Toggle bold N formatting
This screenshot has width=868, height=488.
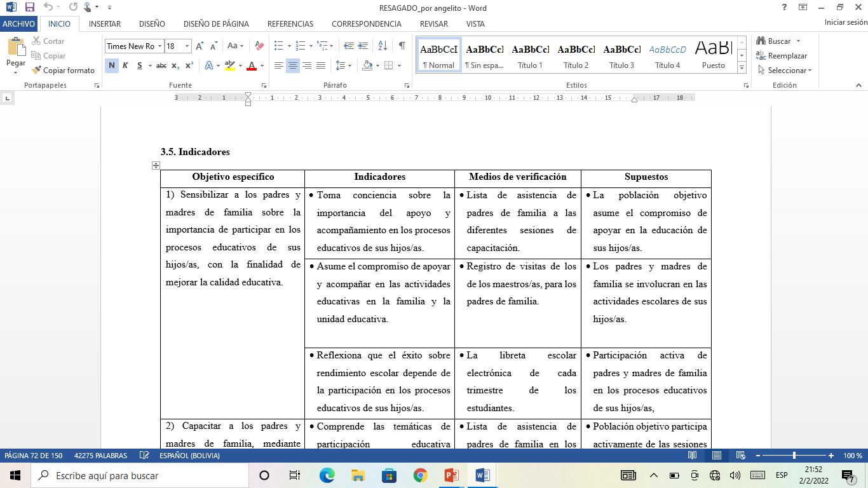tap(112, 65)
